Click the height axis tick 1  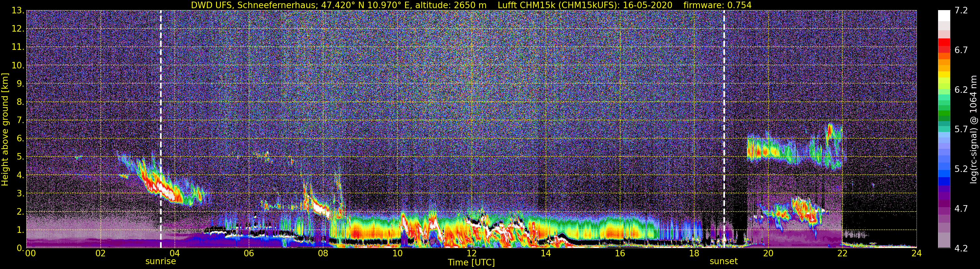20,230
